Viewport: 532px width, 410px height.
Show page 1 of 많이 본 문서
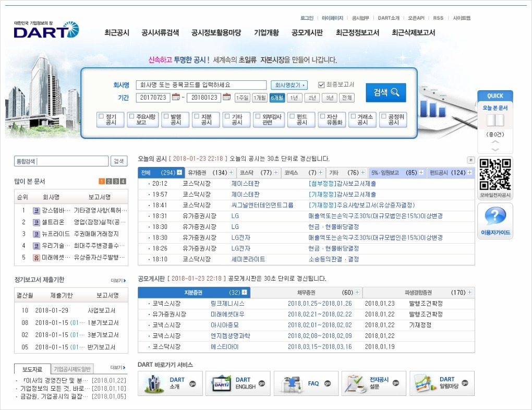pyautogui.click(x=102, y=181)
